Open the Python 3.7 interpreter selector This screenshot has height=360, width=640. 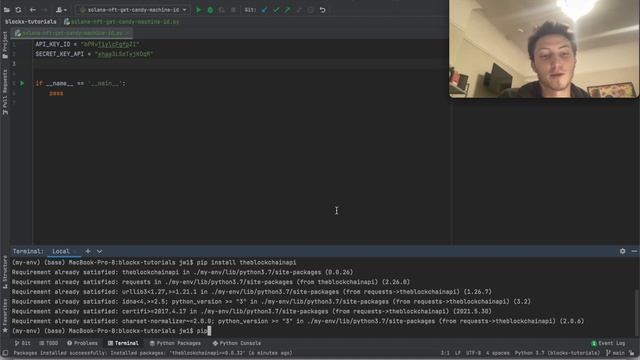pos(557,353)
